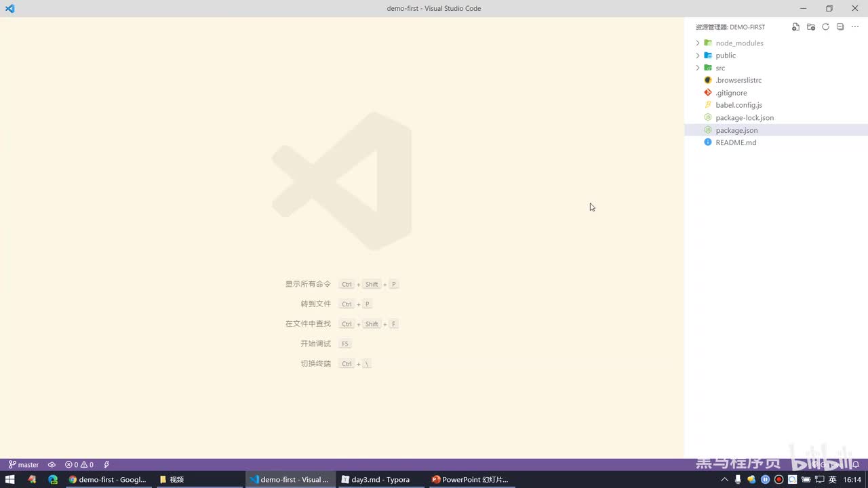Click the Babel icon beside babel.config.js
The width and height of the screenshot is (868, 488).
pos(708,105)
